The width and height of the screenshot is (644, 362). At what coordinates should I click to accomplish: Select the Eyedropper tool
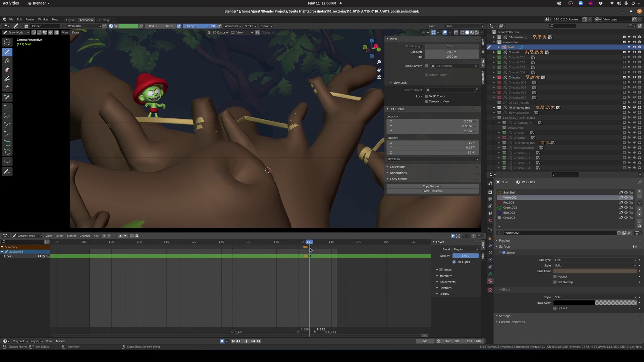click(x=7, y=97)
